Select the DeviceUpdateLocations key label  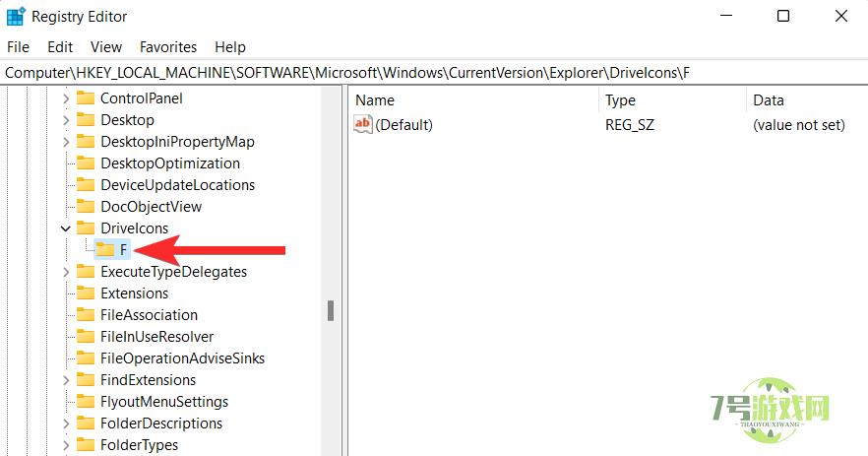[178, 185]
